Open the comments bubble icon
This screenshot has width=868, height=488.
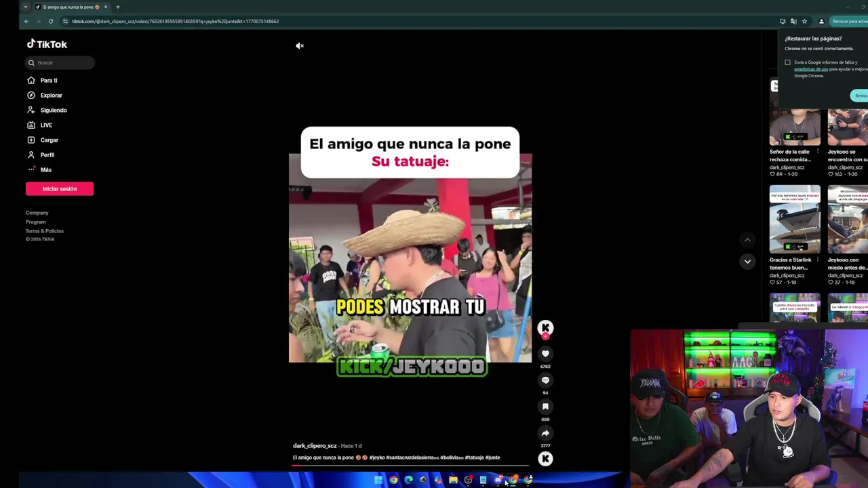pos(545,380)
